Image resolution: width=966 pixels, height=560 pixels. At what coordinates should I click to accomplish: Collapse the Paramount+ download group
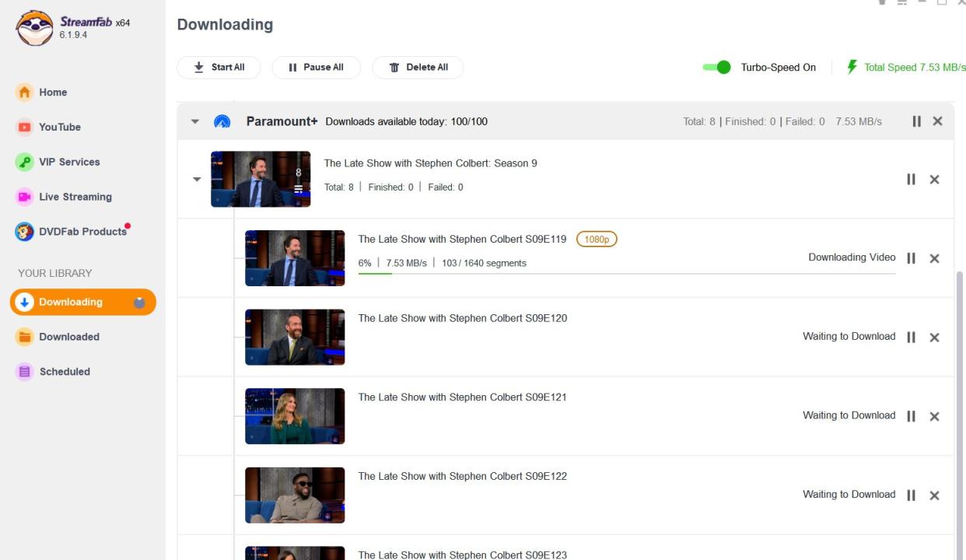coord(195,121)
